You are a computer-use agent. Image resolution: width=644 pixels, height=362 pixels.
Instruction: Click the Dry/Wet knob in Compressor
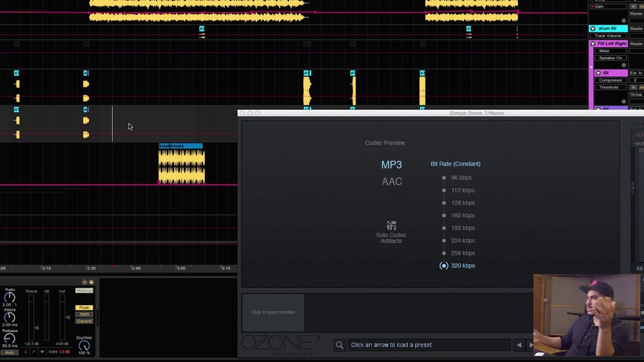(84, 346)
